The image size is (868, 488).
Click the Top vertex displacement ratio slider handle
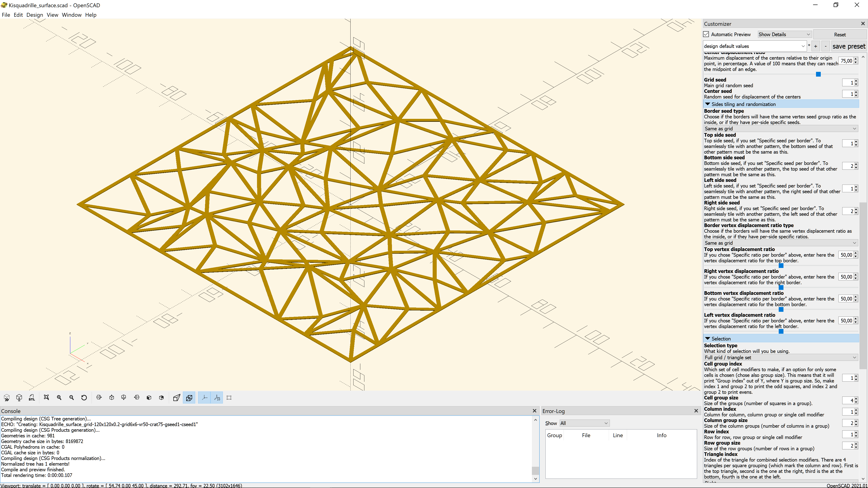pos(781,265)
